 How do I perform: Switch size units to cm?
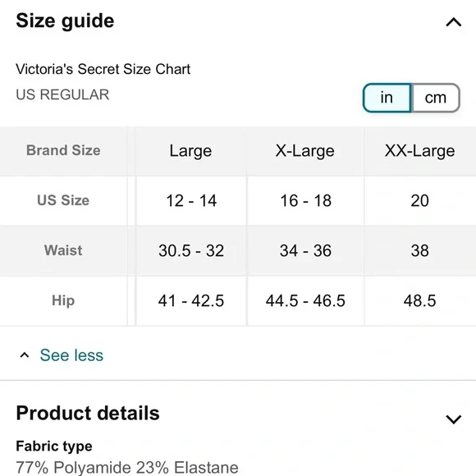tap(435, 98)
